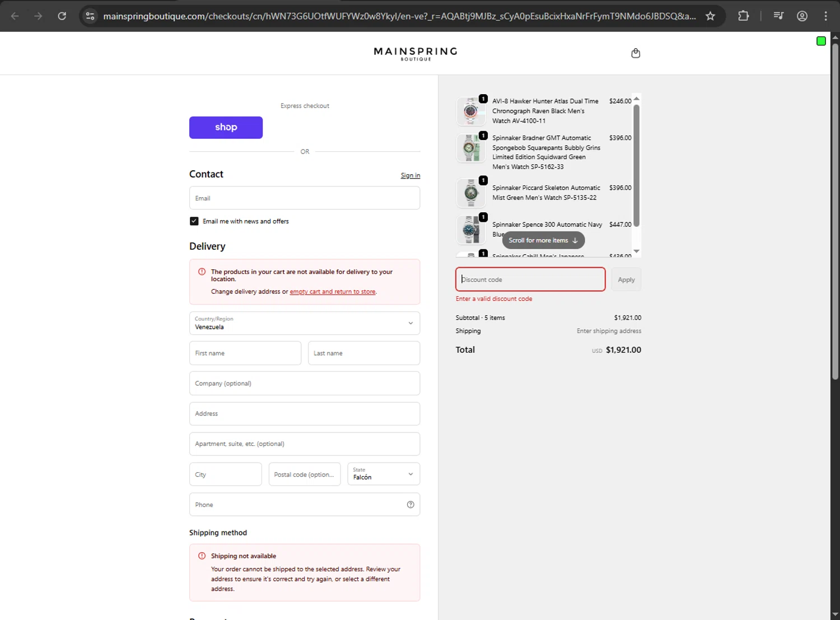Open the State dropdown showing Falcón
The image size is (840, 620).
click(x=384, y=474)
